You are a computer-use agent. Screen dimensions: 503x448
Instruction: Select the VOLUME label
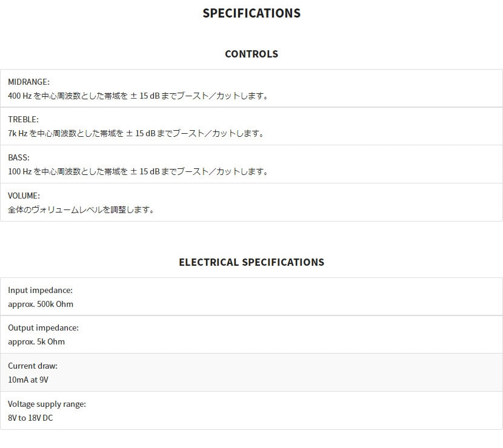[x=24, y=196]
